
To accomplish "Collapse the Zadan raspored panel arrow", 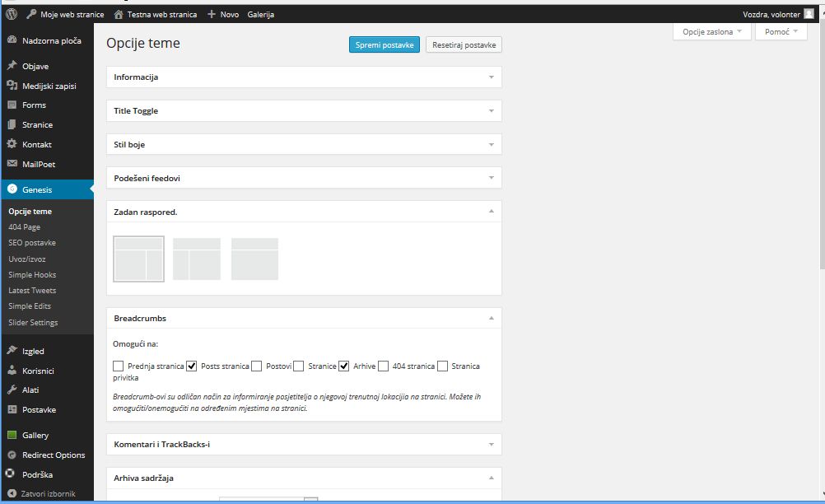I will 492,211.
